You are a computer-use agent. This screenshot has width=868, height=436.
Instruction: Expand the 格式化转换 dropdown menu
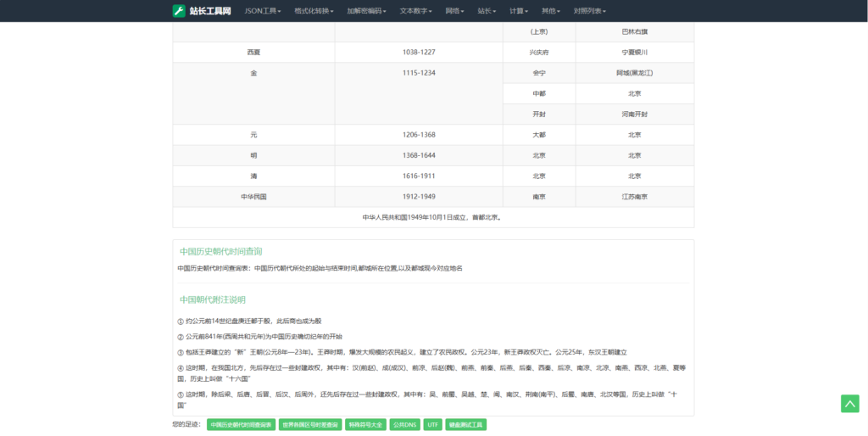click(314, 10)
